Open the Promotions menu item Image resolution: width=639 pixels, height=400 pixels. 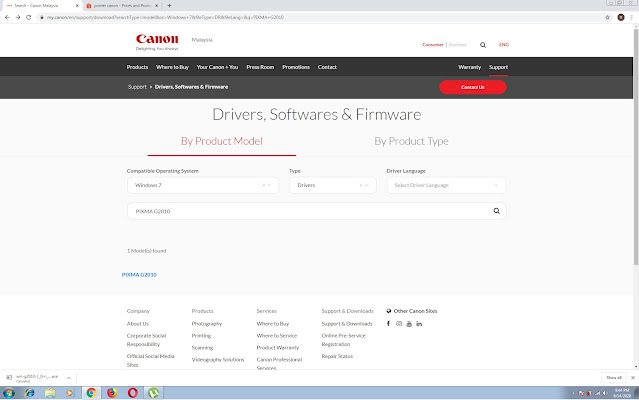click(x=296, y=67)
